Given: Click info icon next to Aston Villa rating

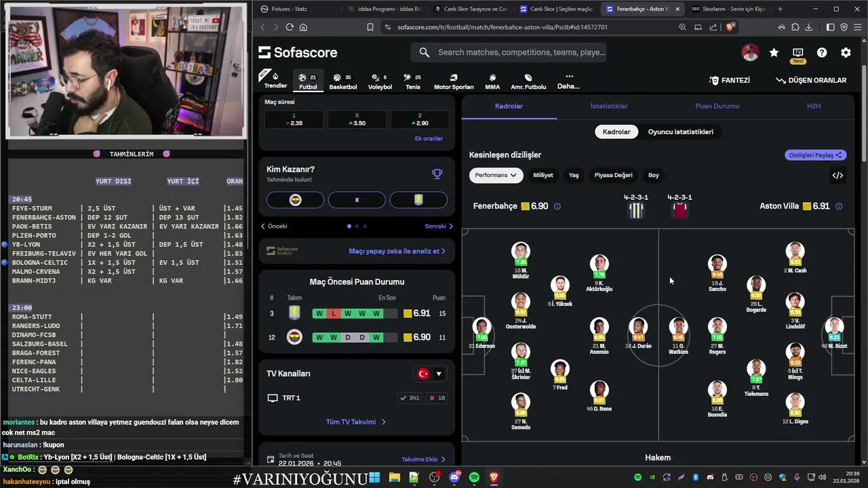Looking at the screenshot, I should pyautogui.click(x=839, y=206).
